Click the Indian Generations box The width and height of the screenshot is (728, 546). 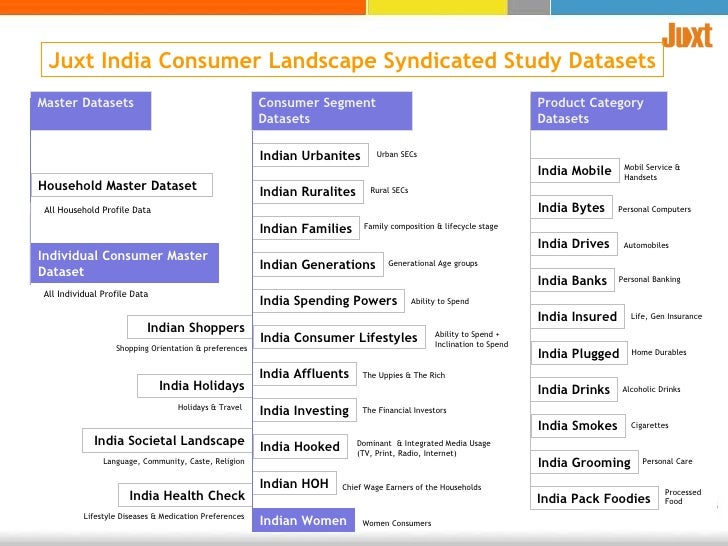click(318, 264)
